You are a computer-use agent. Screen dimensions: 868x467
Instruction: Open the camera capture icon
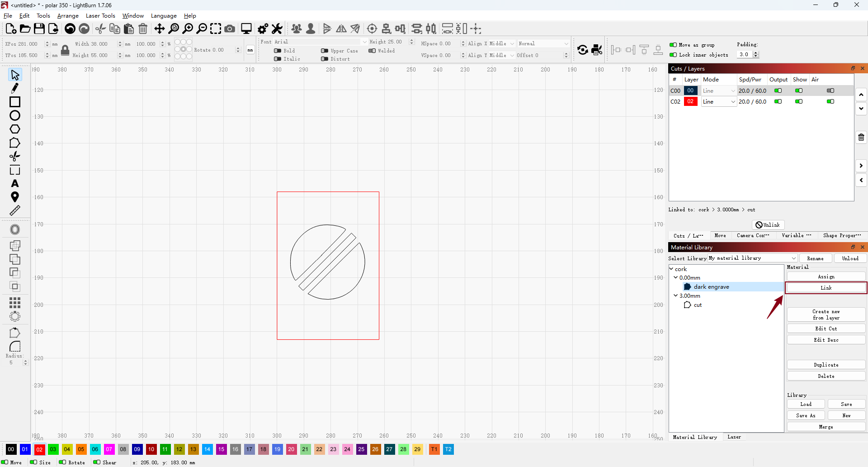pos(230,29)
